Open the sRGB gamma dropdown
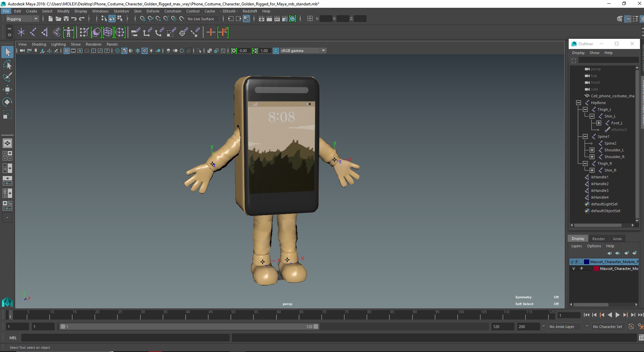The image size is (644, 352). 303,51
